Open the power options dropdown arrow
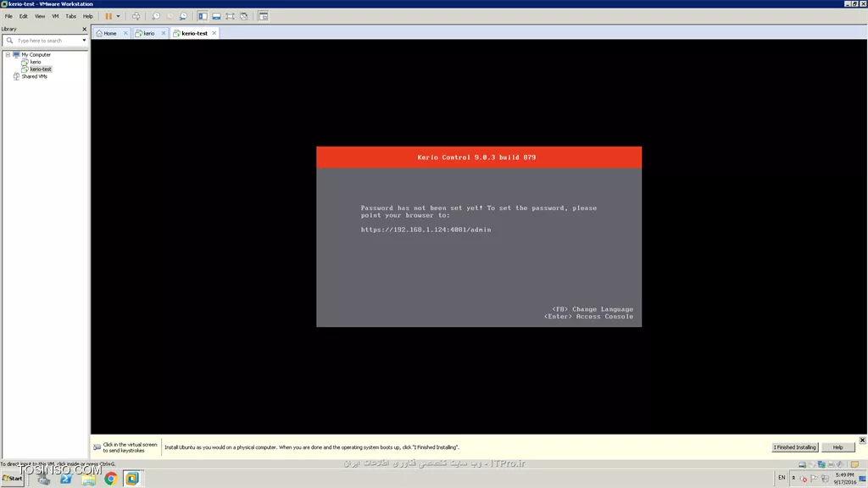This screenshot has height=488, width=868. 118,16
